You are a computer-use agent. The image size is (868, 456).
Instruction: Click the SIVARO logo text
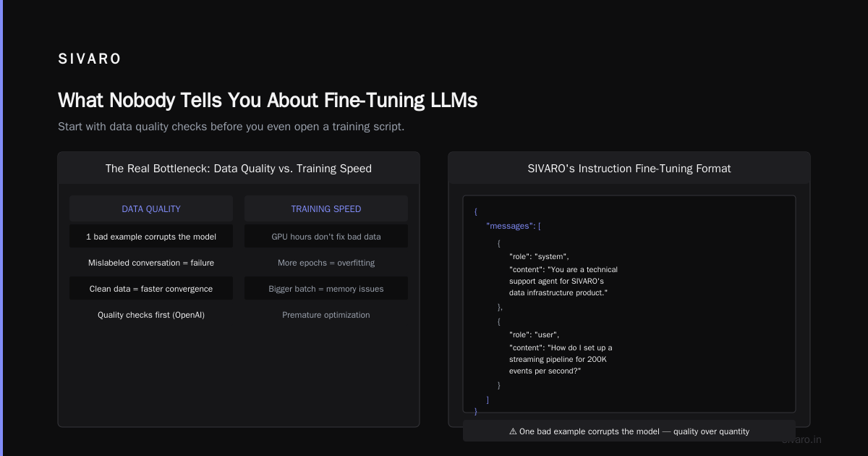(90, 59)
